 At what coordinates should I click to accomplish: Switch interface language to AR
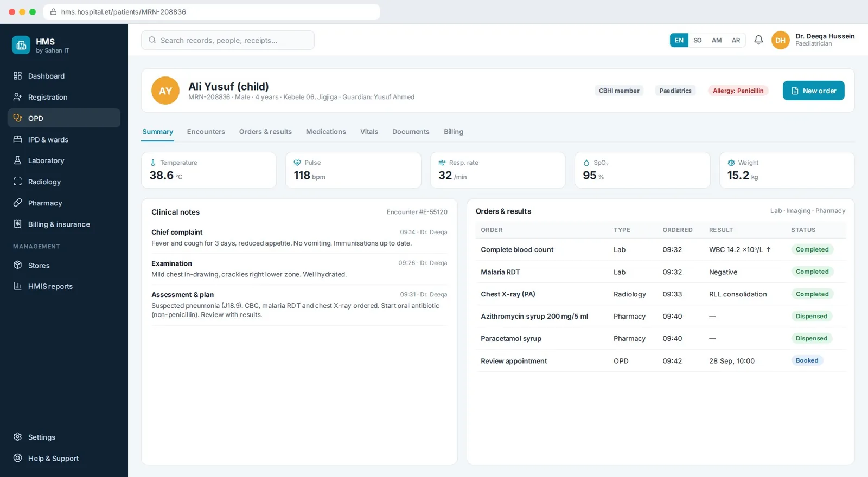pos(736,40)
